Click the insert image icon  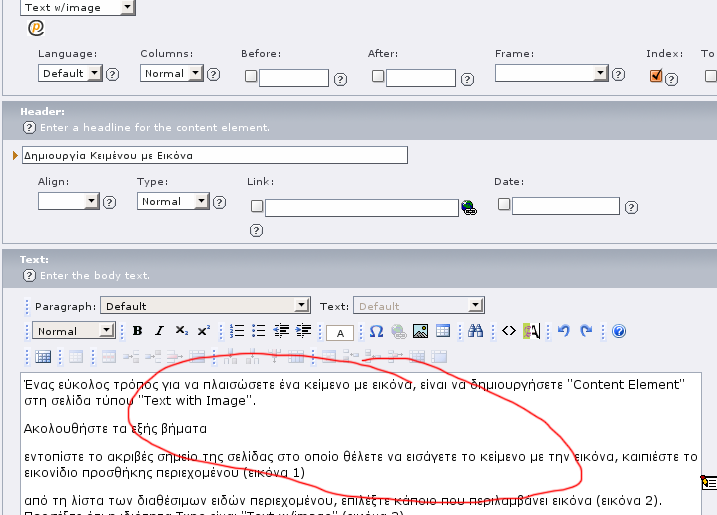[420, 331]
